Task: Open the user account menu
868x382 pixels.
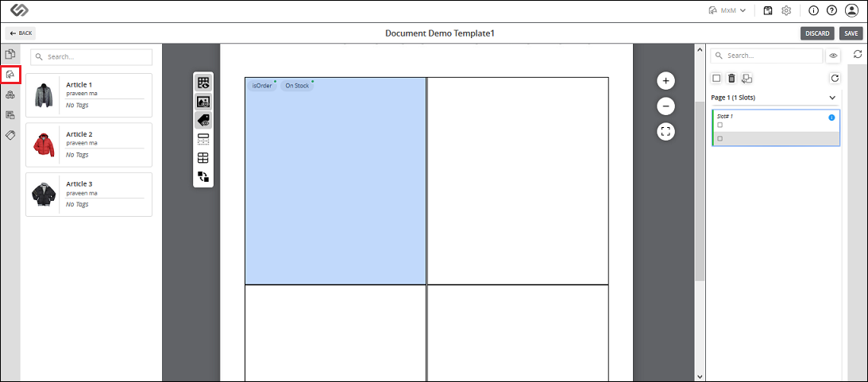Action: click(851, 10)
